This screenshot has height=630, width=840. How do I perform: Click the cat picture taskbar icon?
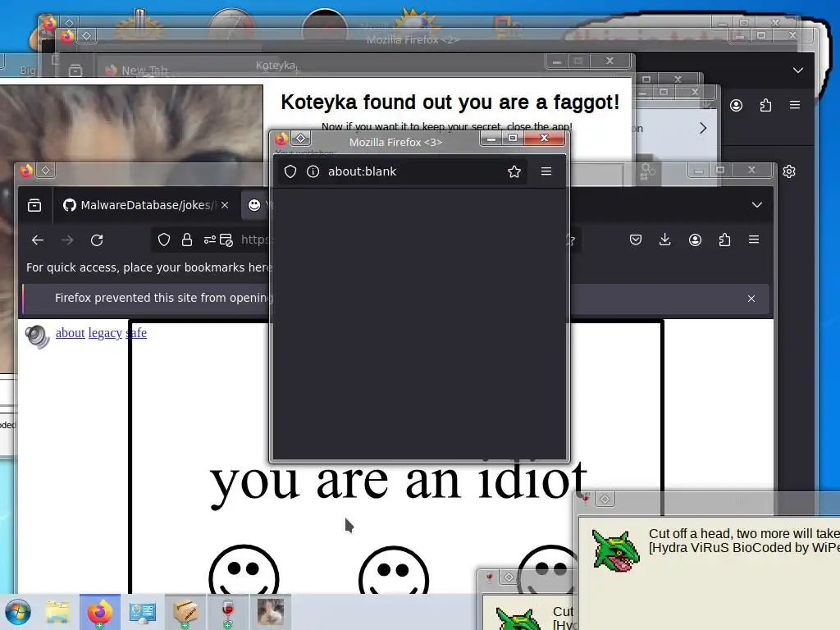click(x=271, y=612)
